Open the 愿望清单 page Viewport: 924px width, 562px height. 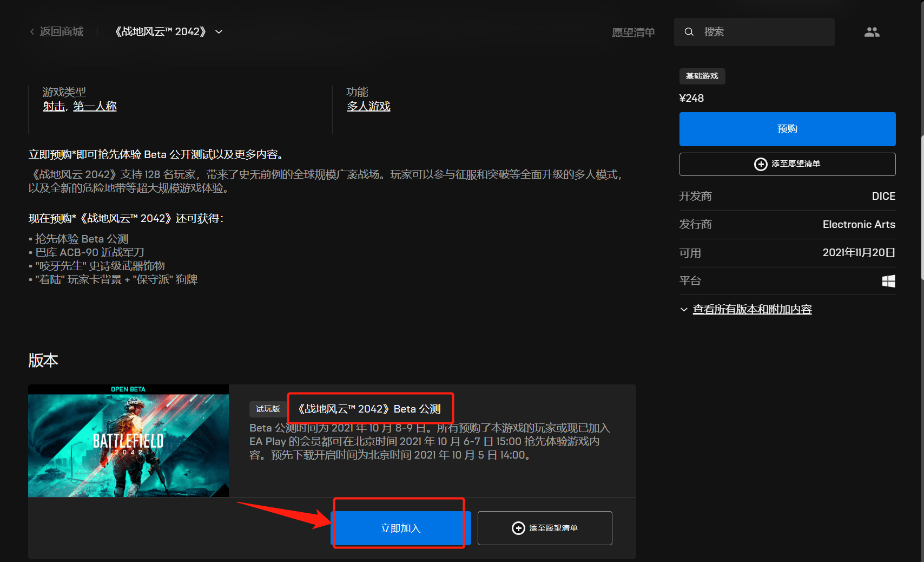point(633,32)
